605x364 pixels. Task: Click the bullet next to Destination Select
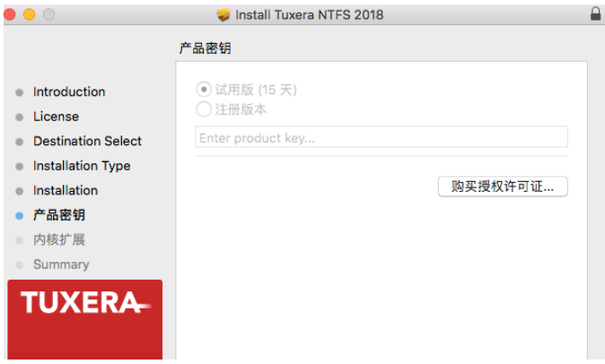click(20, 142)
